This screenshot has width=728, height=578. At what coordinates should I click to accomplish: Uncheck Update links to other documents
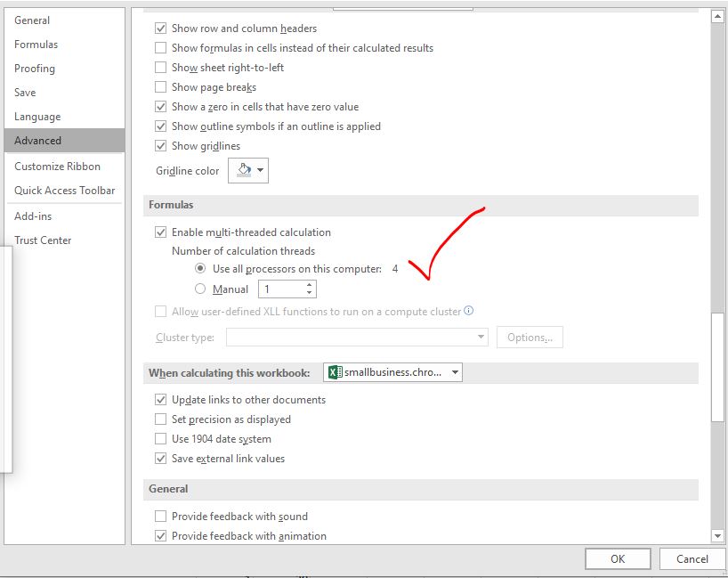161,400
